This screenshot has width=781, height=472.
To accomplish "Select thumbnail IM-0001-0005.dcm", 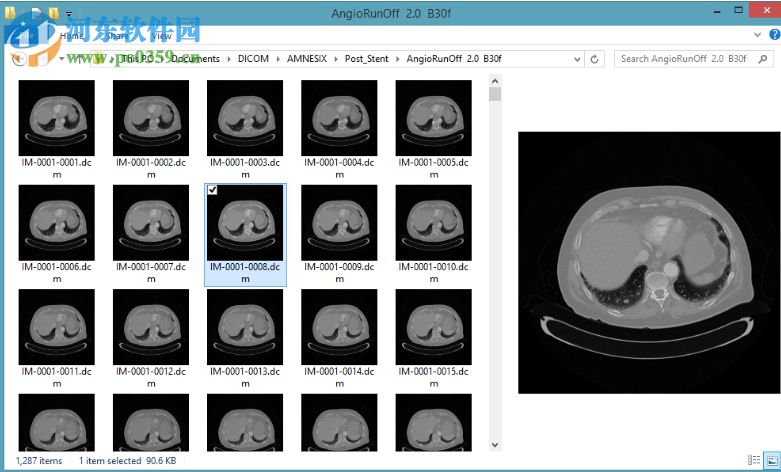I will tap(433, 118).
